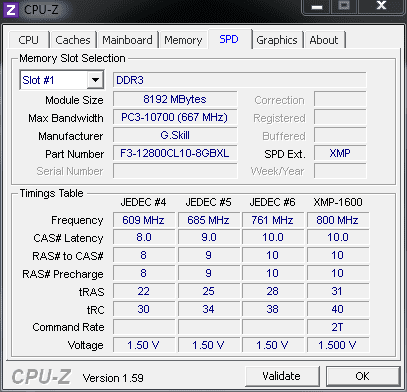Click the 2T Command Rate cell
This screenshot has height=392, width=407.
pos(338,327)
